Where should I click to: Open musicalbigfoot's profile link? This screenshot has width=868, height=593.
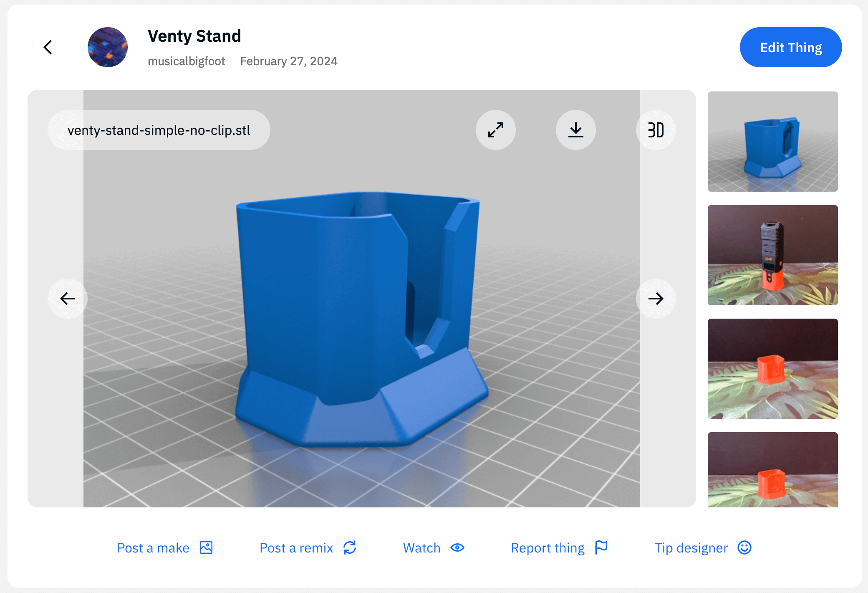click(x=186, y=61)
